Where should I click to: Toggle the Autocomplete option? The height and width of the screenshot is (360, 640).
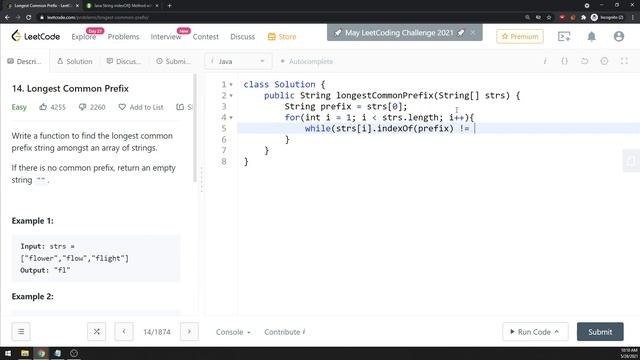[x=307, y=61]
